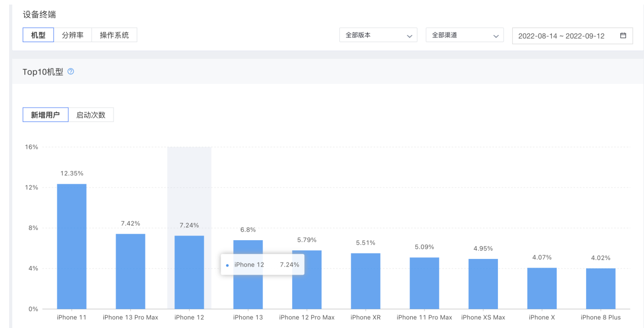Viewport: 644px width, 328px height.
Task: Click the 16% y-axis label
Action: coord(32,147)
